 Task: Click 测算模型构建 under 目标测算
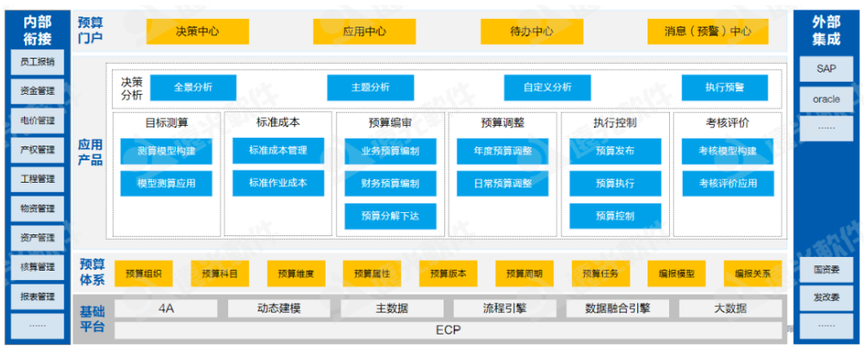tap(166, 151)
